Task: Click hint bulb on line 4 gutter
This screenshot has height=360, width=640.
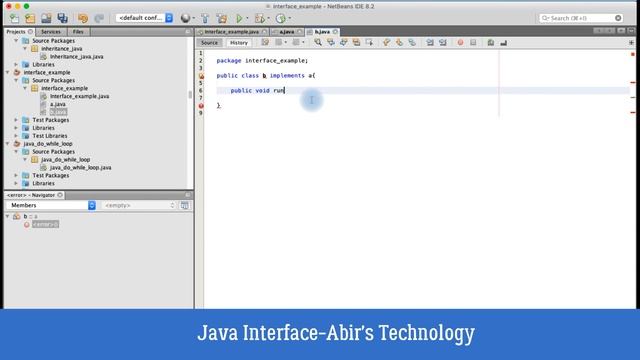Action: (201, 76)
